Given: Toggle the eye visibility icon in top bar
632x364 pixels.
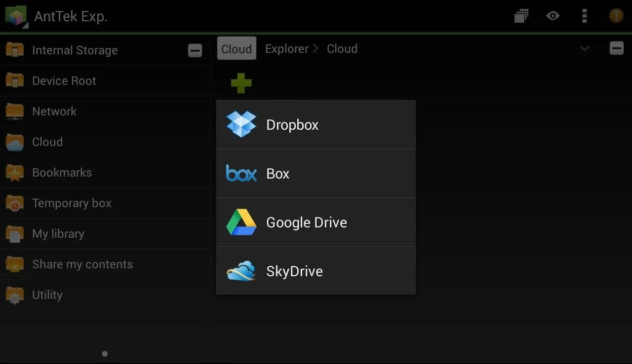Looking at the screenshot, I should pos(553,16).
